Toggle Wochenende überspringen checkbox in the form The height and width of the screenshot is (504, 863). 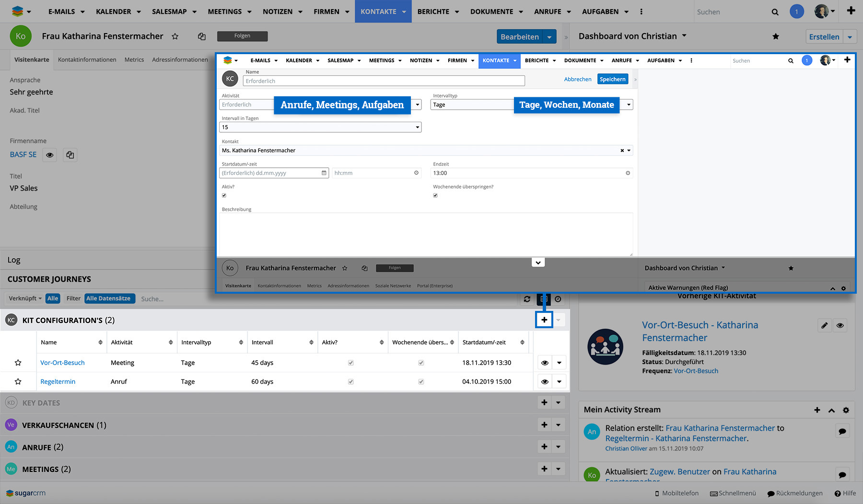[435, 195]
